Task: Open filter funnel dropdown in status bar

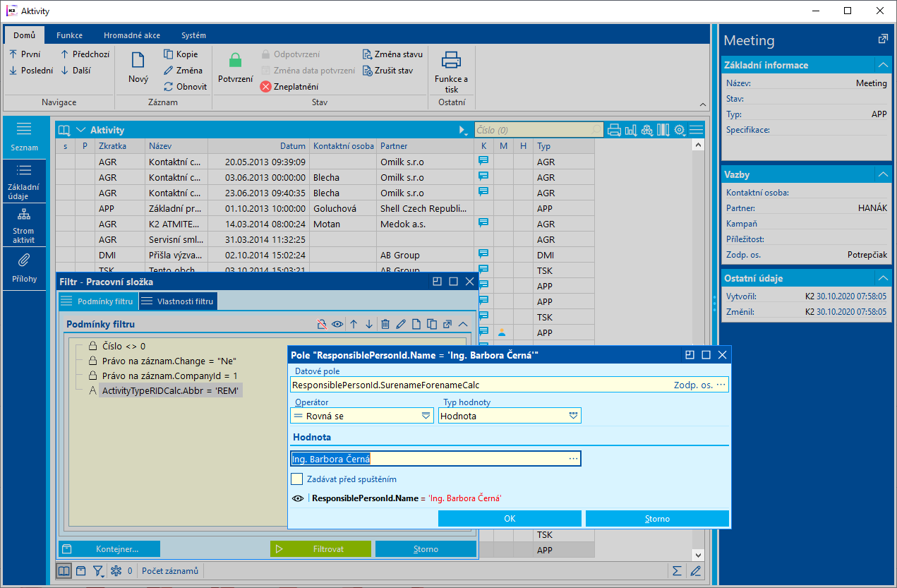Action: click(x=99, y=570)
